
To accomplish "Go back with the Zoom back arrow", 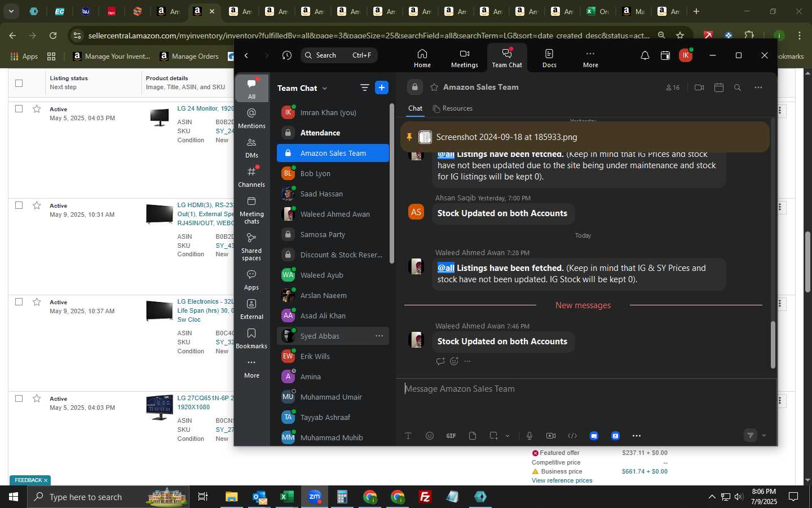I will coord(246,55).
